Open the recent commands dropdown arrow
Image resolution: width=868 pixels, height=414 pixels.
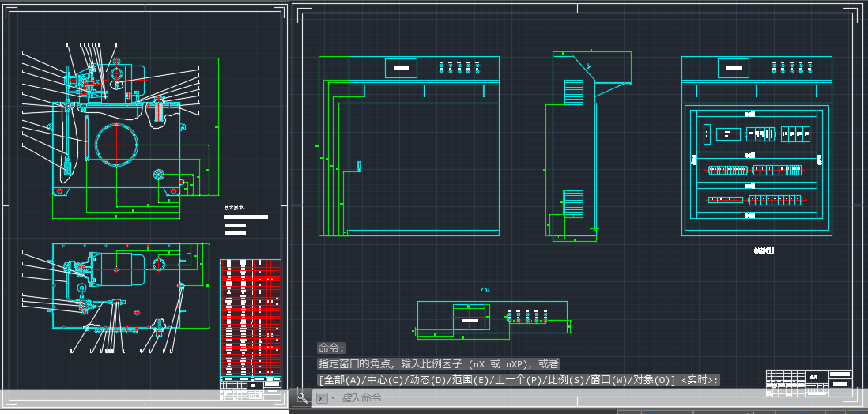click(x=334, y=398)
